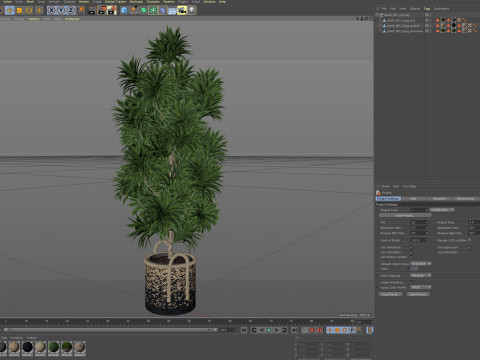The image size is (480, 360).
Task: Click the red Record Active Objects button
Action: [x=312, y=330]
